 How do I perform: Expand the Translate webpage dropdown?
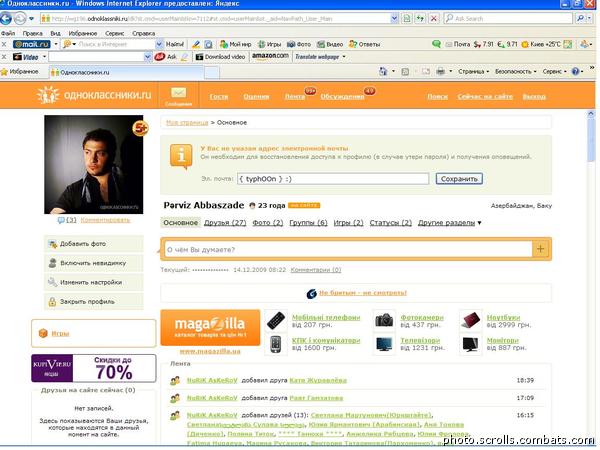tap(344, 57)
